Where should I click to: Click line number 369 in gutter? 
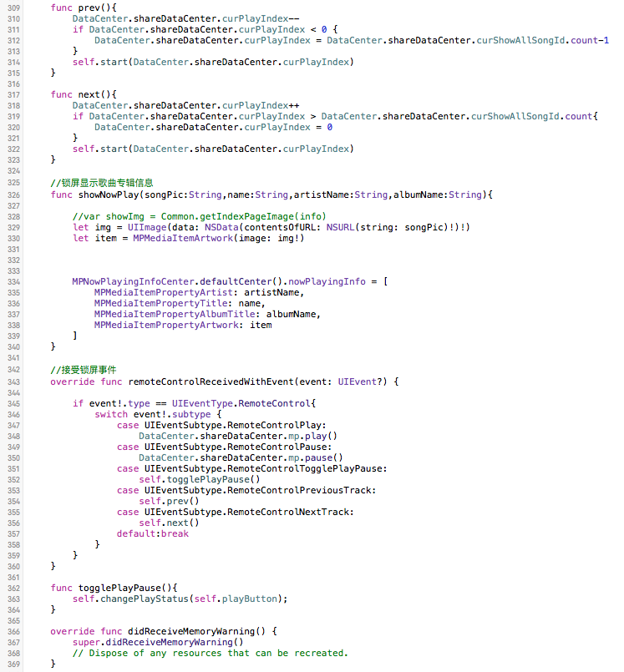(13, 664)
